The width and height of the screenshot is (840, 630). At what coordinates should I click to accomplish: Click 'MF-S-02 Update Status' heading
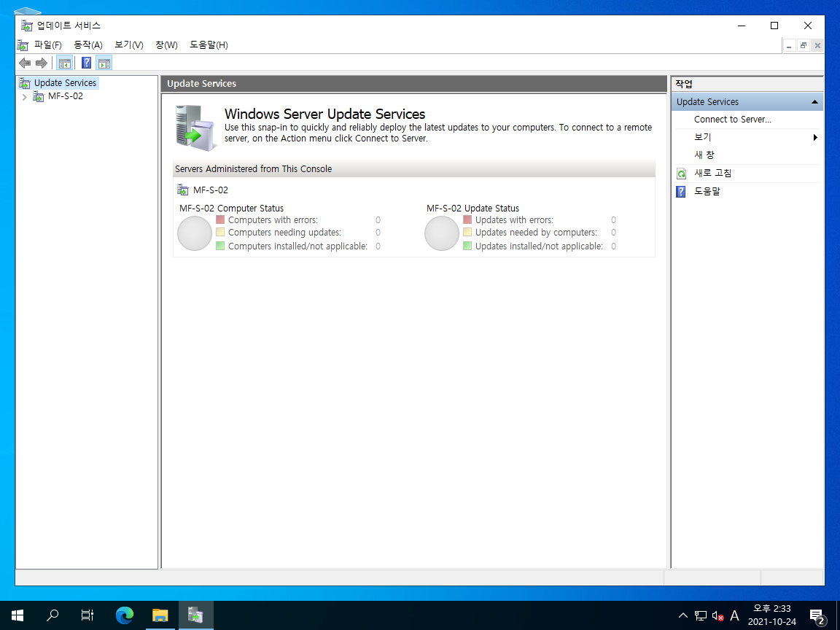coord(473,209)
